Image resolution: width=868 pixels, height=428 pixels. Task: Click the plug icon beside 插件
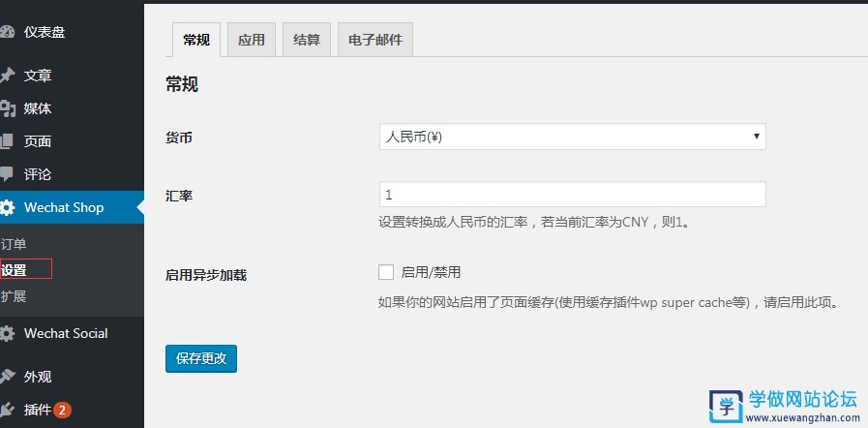(7, 410)
